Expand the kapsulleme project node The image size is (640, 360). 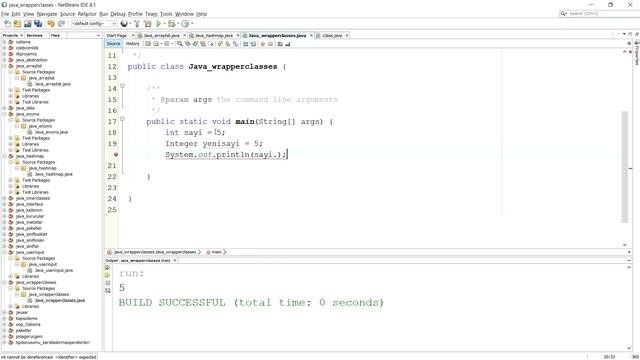tap(4, 318)
